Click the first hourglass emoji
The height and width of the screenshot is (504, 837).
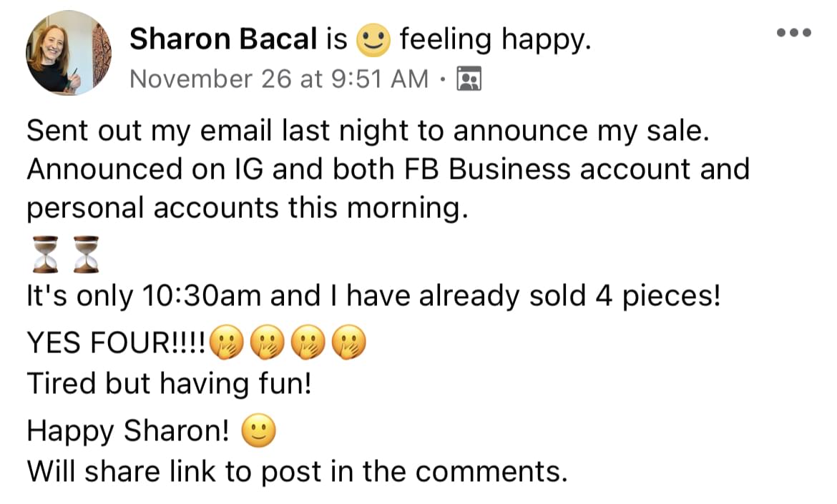click(44, 255)
